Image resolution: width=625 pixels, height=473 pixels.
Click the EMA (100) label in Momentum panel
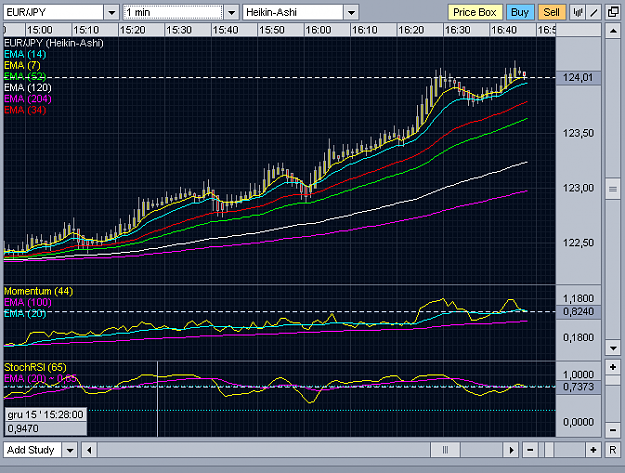(x=28, y=302)
